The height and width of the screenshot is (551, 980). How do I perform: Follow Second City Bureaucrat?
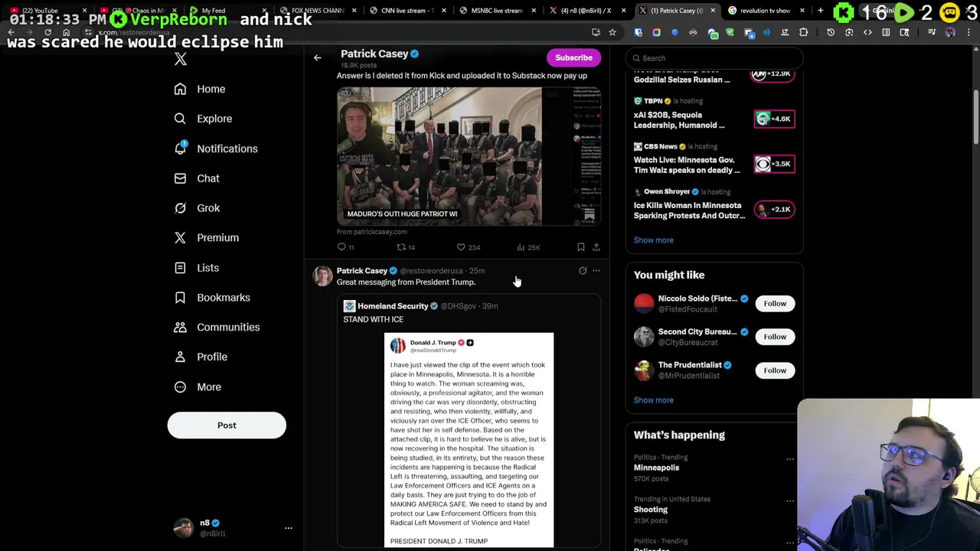[x=775, y=337]
